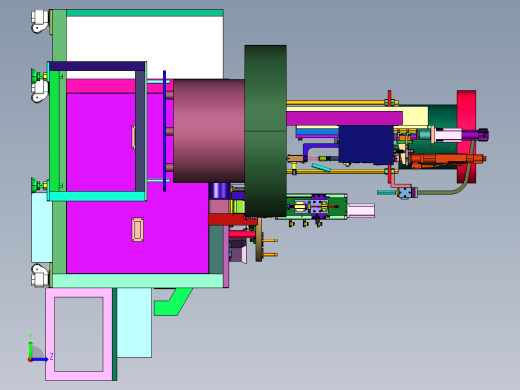Click the light blue valve block with hose

click(x=405, y=193)
